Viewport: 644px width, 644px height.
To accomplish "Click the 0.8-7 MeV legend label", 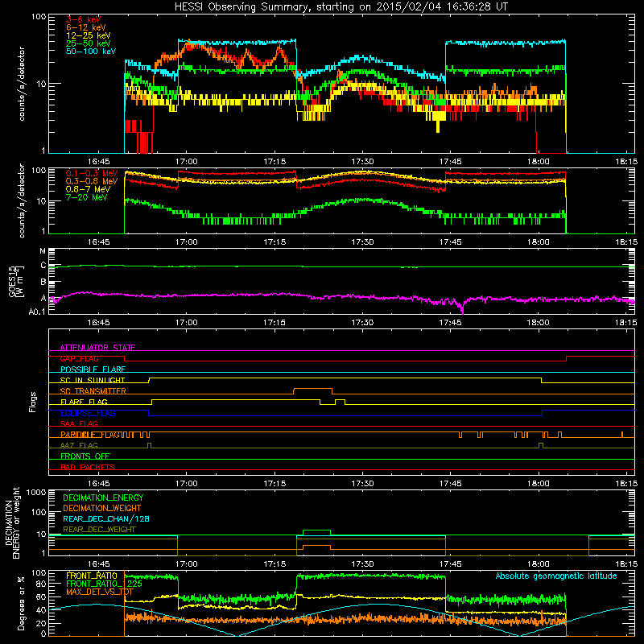I will (89, 189).
